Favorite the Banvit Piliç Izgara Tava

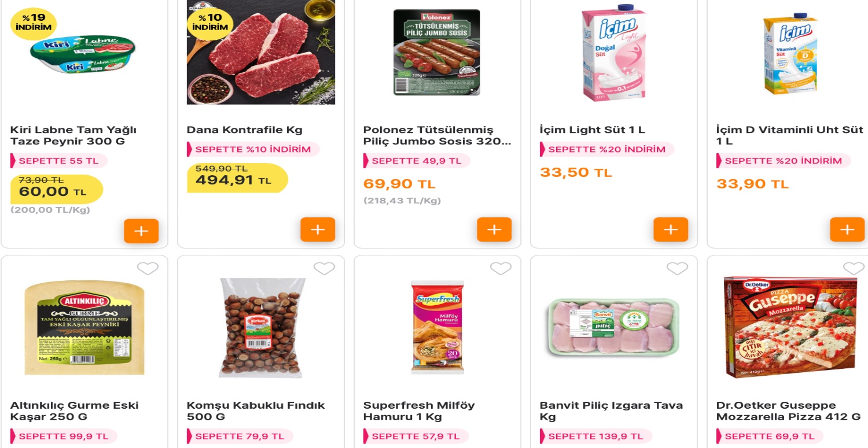click(x=677, y=269)
